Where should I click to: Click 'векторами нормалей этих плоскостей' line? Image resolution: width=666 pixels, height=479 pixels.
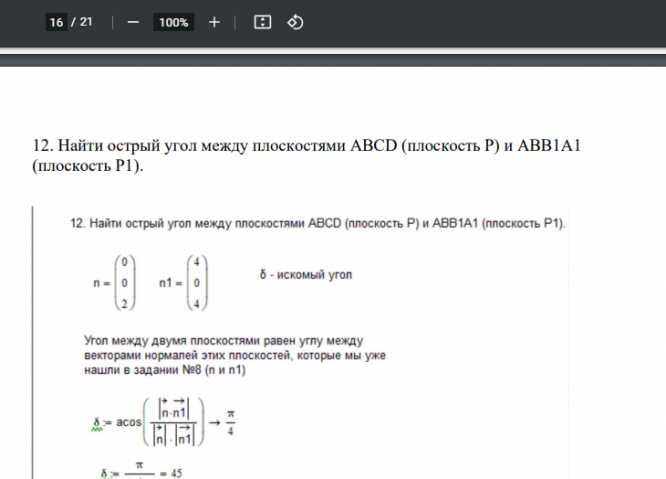pos(235,355)
